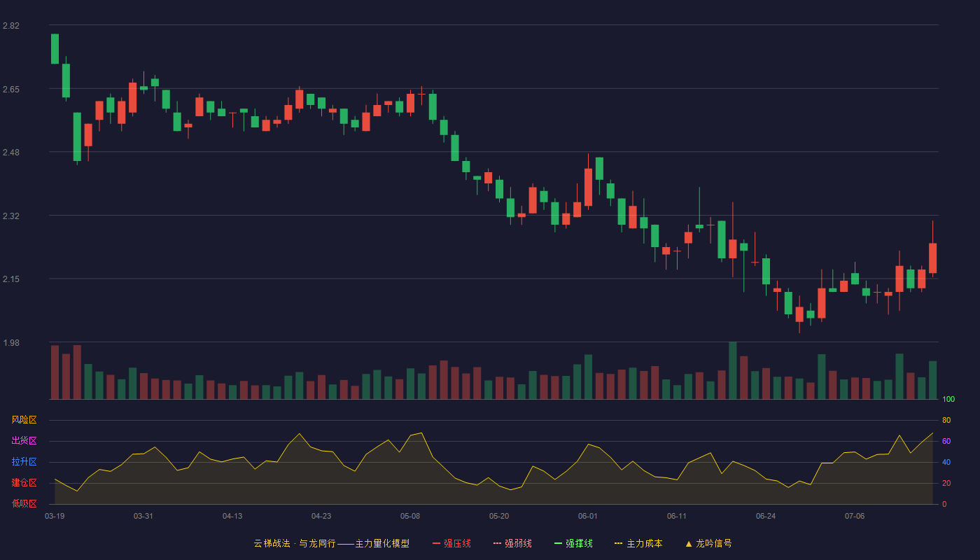
Task: Click the red 强压线 legend line marker
Action: tap(437, 543)
